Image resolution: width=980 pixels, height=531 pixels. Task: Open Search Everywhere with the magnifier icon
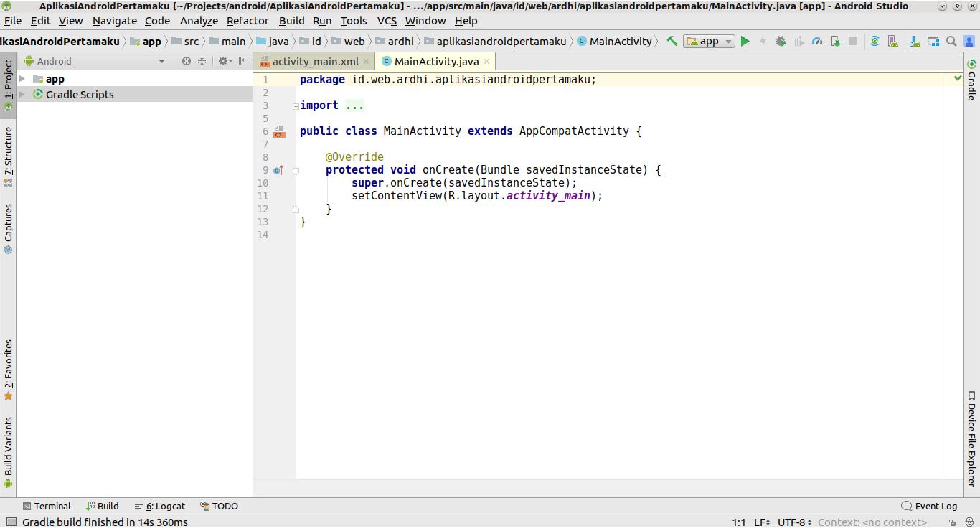(951, 41)
